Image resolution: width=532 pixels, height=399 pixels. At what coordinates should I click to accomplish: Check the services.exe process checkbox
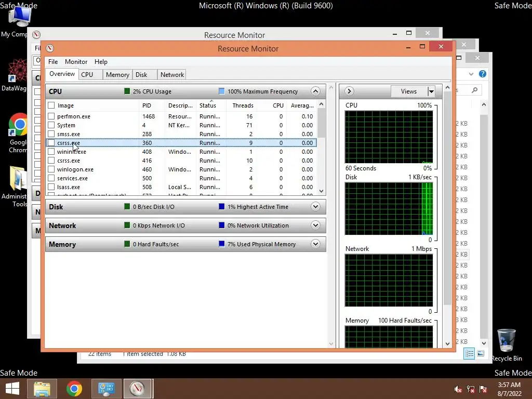[51, 178]
